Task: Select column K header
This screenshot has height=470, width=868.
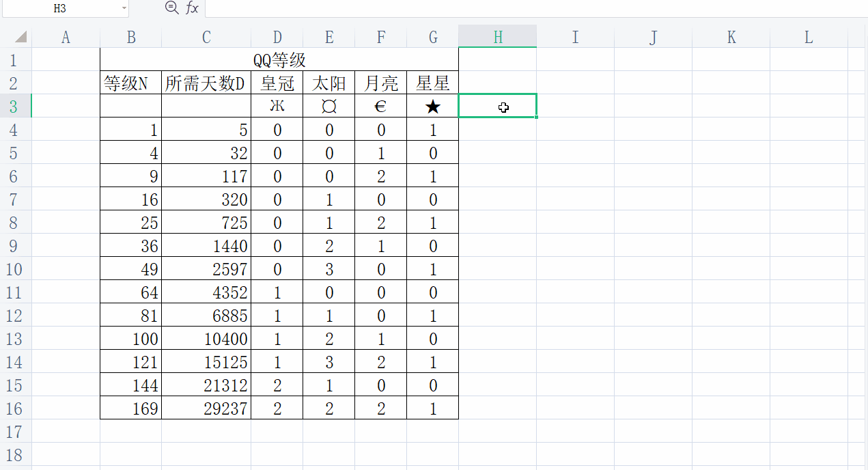Action: point(731,37)
